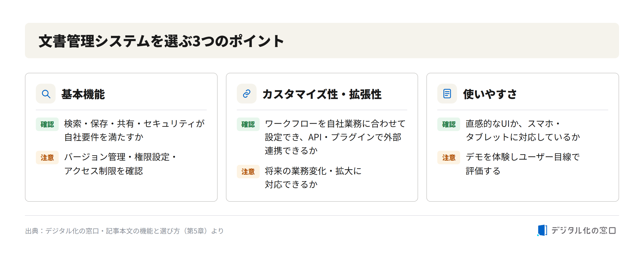Click the text about バージョン管理・権限設定

click(120, 164)
